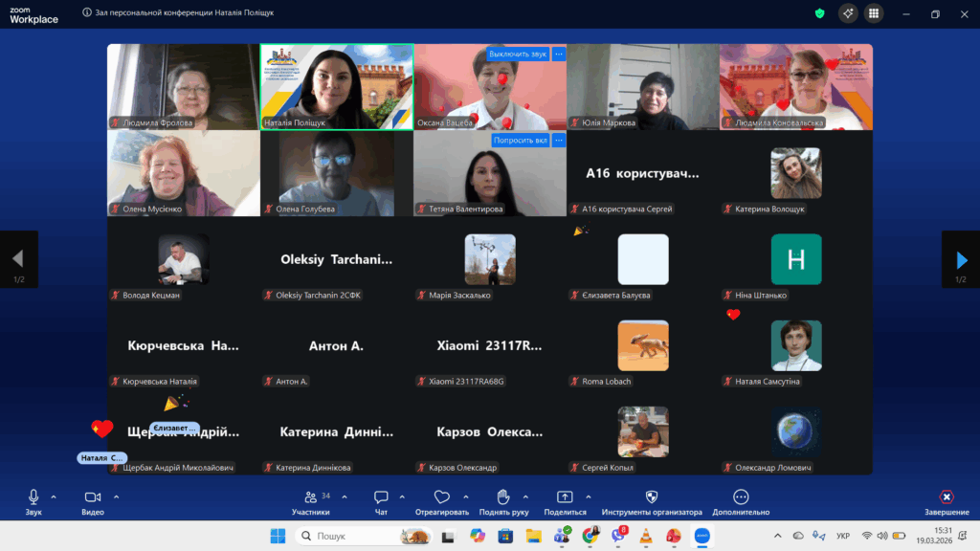Expand audio options arrow beside Звук

[54, 496]
